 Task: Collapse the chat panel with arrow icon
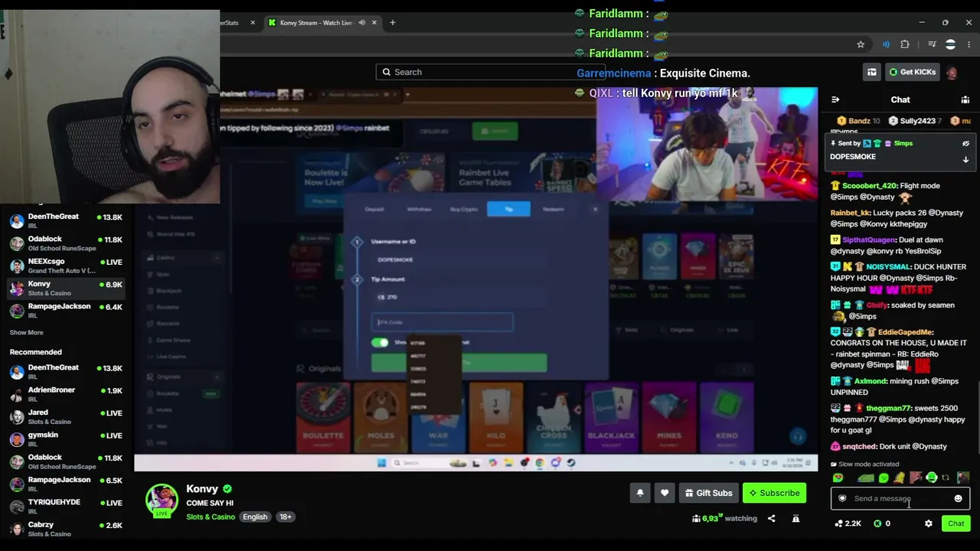835,99
